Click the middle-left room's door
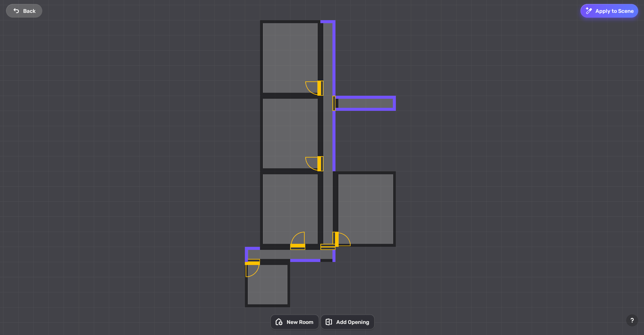This screenshot has width=644, height=335. 319,164
